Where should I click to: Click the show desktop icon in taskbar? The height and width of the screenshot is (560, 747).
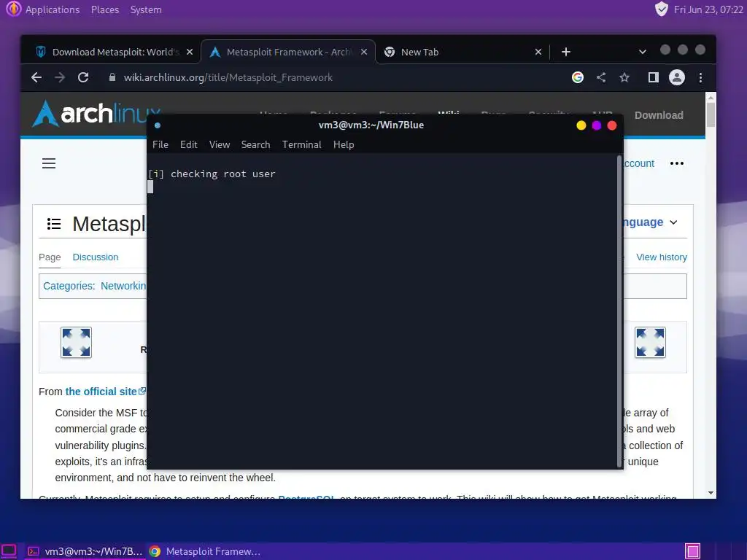pos(9,551)
